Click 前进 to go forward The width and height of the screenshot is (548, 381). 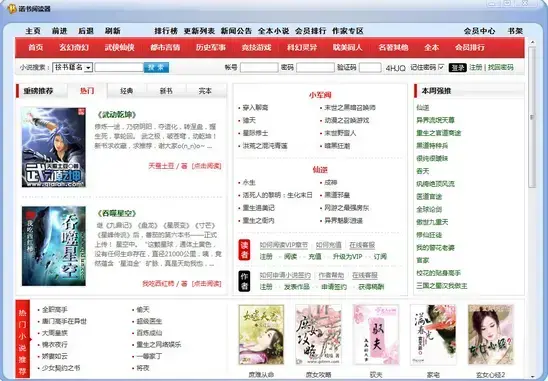[x=59, y=31]
